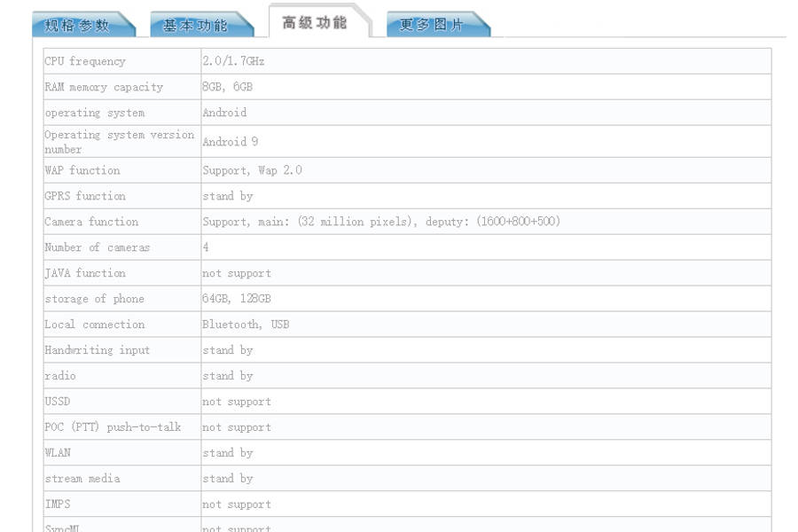Click the CPU frequency row label
The image size is (798, 532).
pyautogui.click(x=85, y=61)
